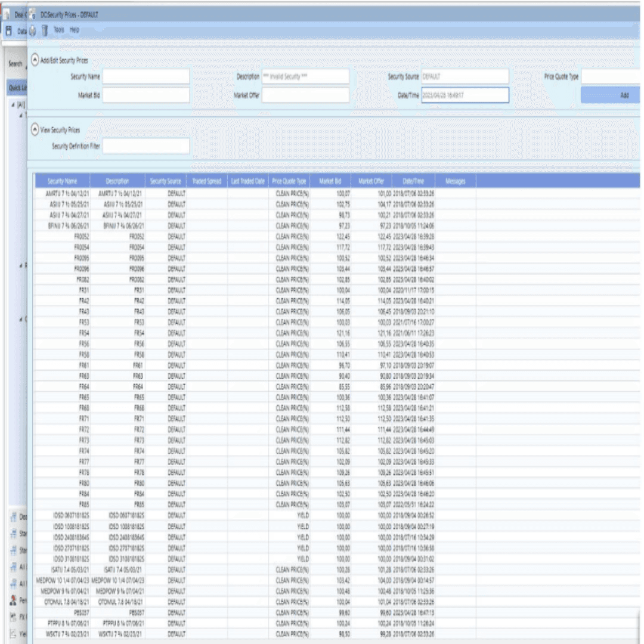
Task: Click the Deal icon in bottom-left sidebar
Action: 13,516
